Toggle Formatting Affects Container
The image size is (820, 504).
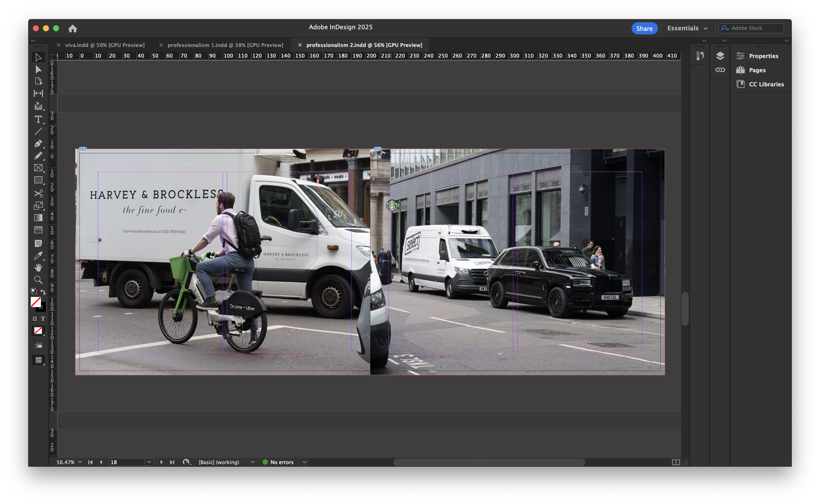click(x=35, y=319)
